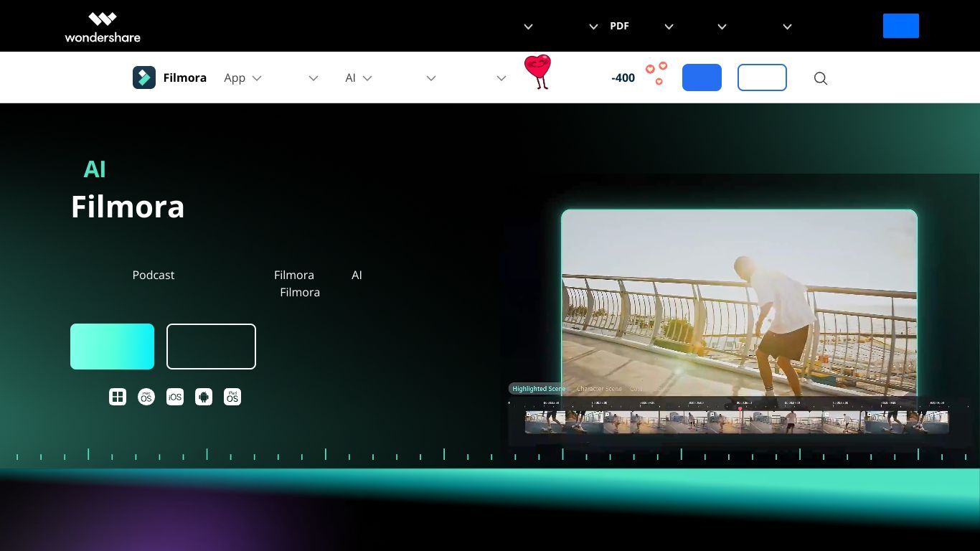Click the large white "Filmora" hero heading

coord(128,207)
